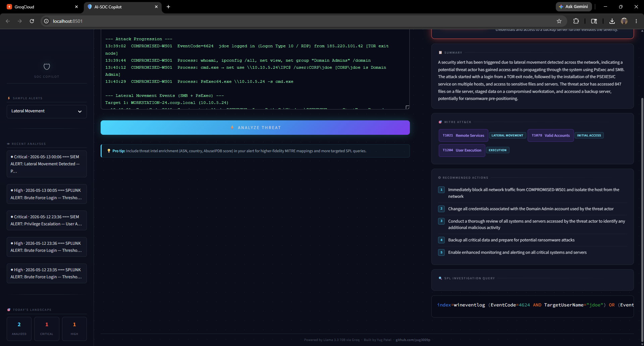The width and height of the screenshot is (644, 346).
Task: Click the Initial Access tactic badge
Action: coord(589,135)
